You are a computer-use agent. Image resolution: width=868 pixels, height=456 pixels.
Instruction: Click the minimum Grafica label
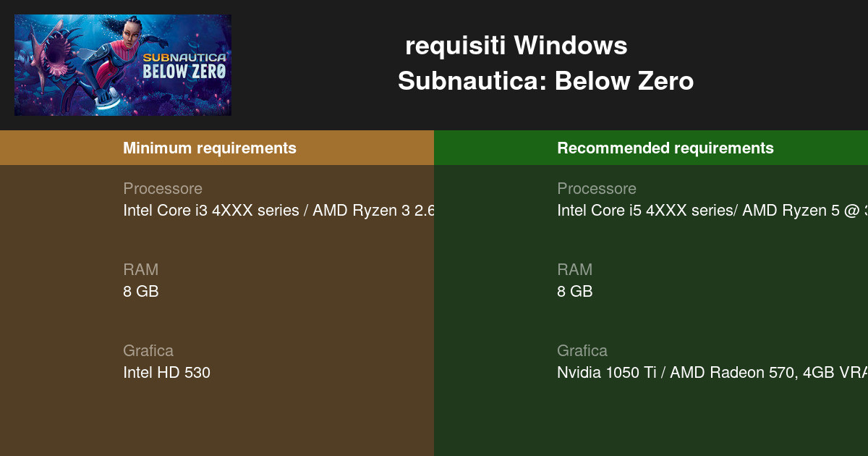click(x=148, y=350)
